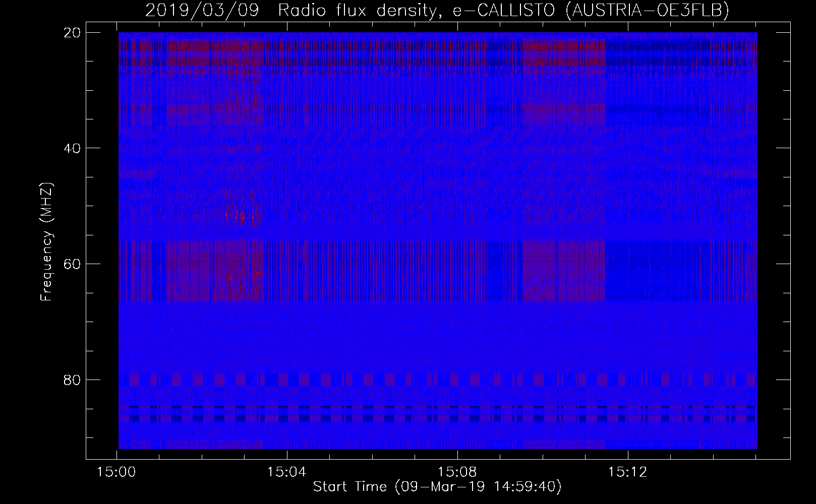Click the frequency tick label '60'
This screenshot has height=504, width=816.
click(x=73, y=264)
